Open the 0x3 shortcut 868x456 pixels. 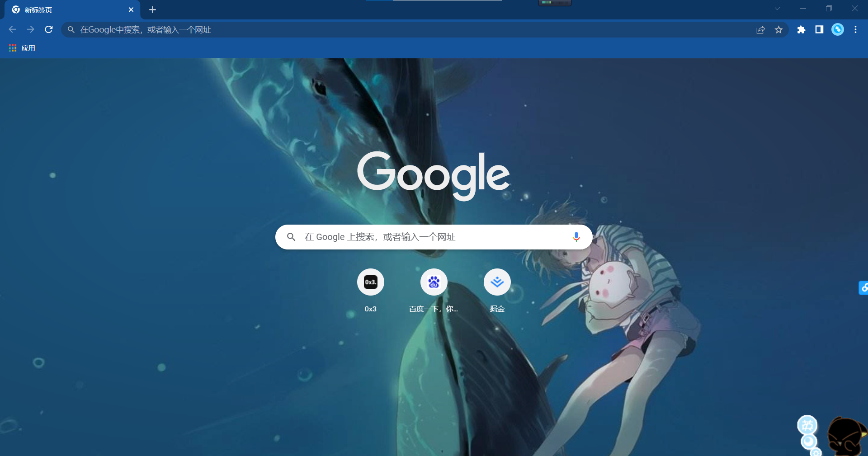[x=371, y=290]
